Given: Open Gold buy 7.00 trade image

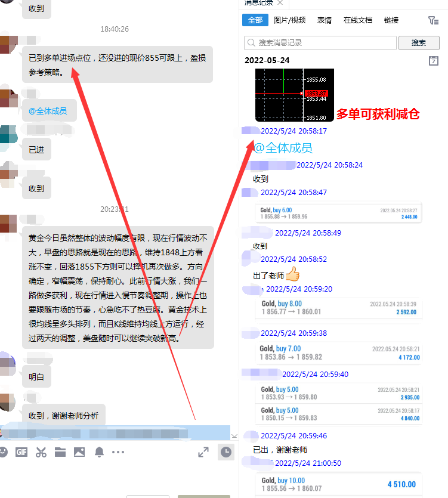Looking at the screenshot, I should pos(339,353).
